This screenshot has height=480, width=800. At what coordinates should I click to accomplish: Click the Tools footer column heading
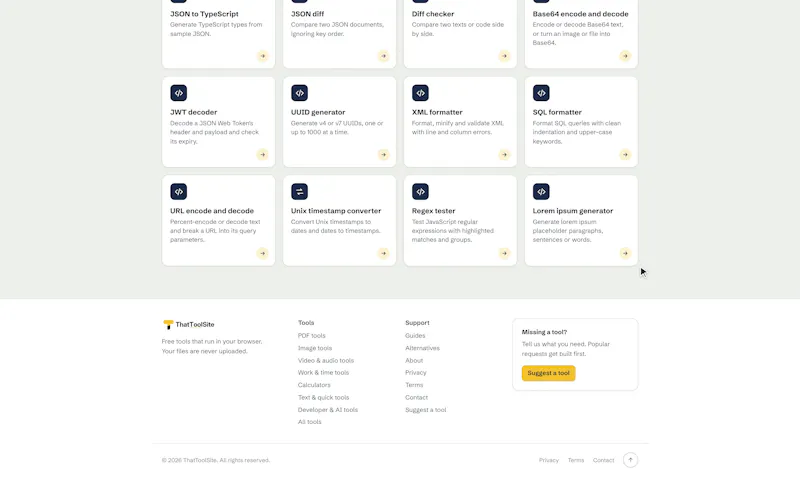[x=306, y=323]
